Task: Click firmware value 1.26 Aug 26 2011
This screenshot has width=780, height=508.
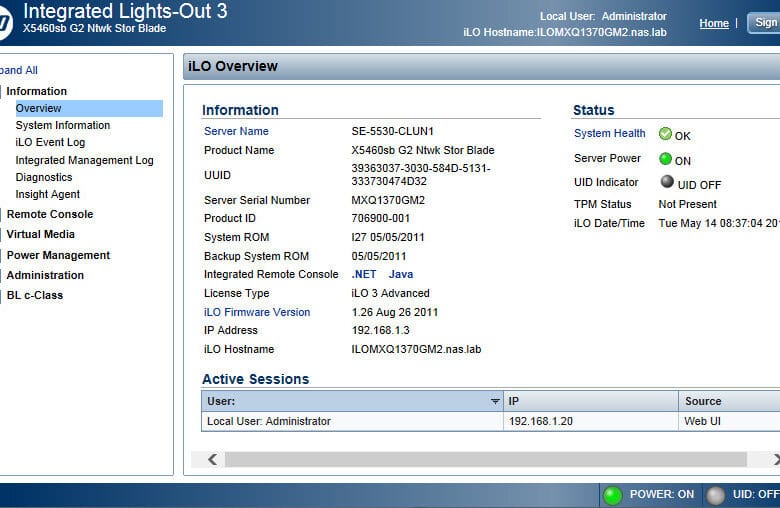Action: pyautogui.click(x=395, y=312)
